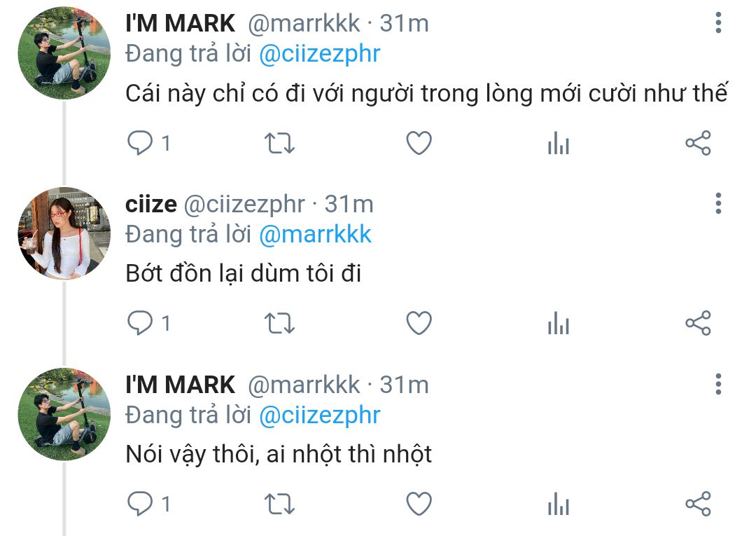Open I'M MARK's avatar on first tweet
The height and width of the screenshot is (536, 756).
pos(64,53)
